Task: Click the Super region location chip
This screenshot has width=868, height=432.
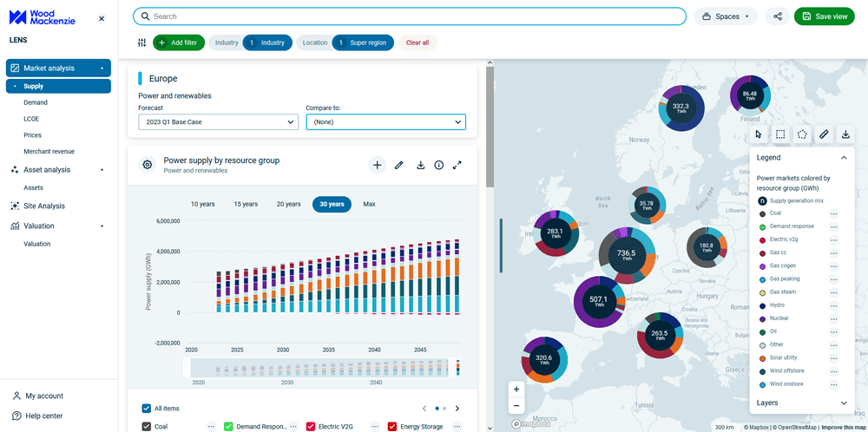Action: [x=363, y=43]
